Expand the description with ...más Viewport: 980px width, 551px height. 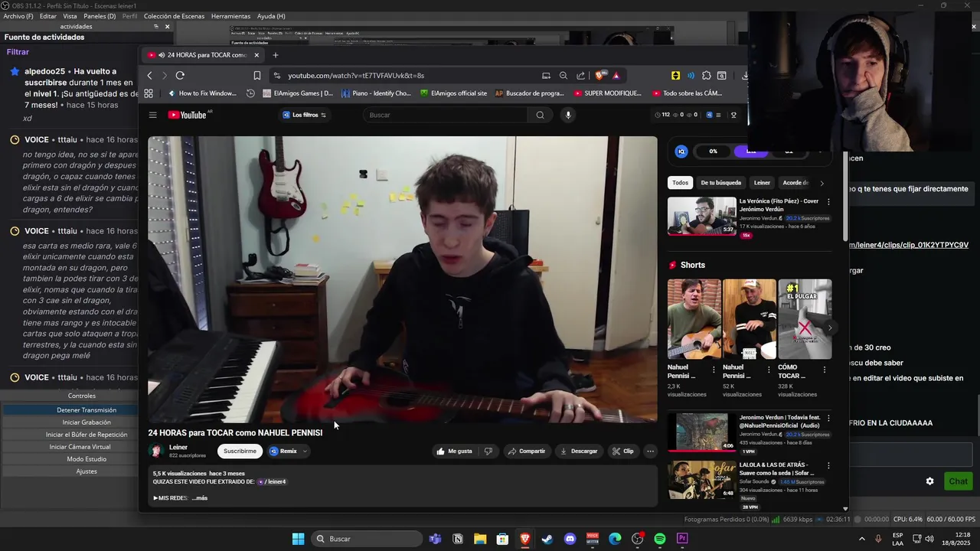pos(199,498)
